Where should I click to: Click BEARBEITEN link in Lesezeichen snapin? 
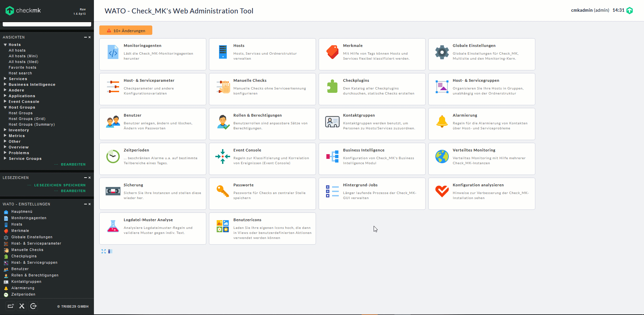click(73, 191)
